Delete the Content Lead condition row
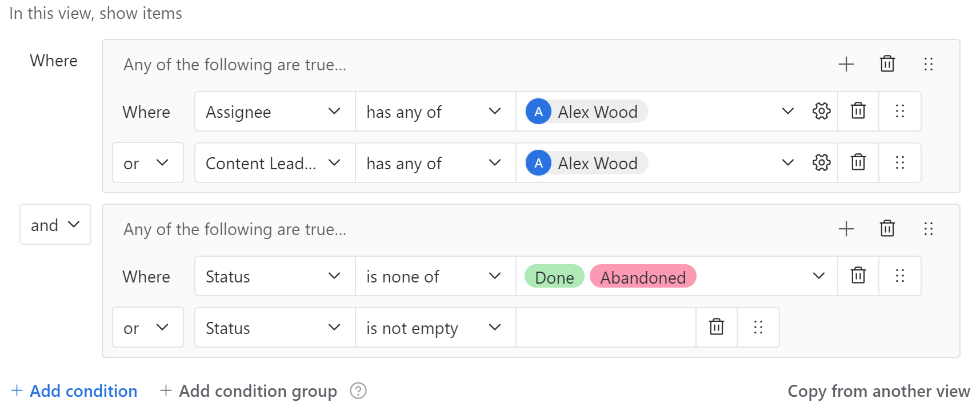Image resolution: width=980 pixels, height=414 pixels. [x=858, y=162]
